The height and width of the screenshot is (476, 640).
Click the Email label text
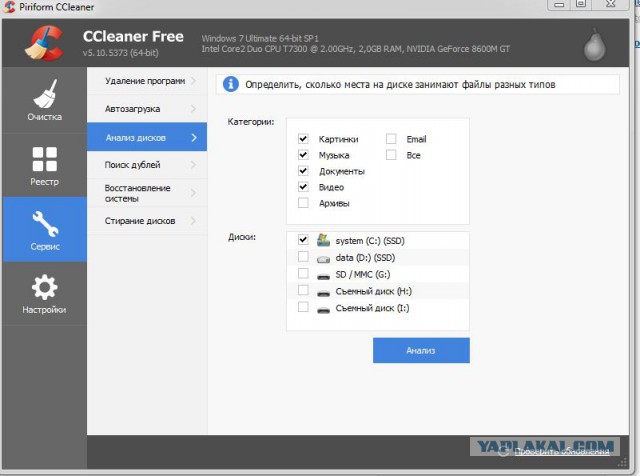click(x=416, y=139)
